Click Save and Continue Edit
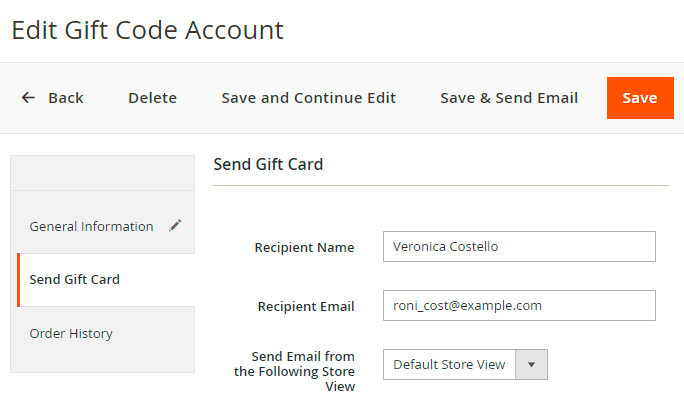This screenshot has height=409, width=684. click(308, 98)
